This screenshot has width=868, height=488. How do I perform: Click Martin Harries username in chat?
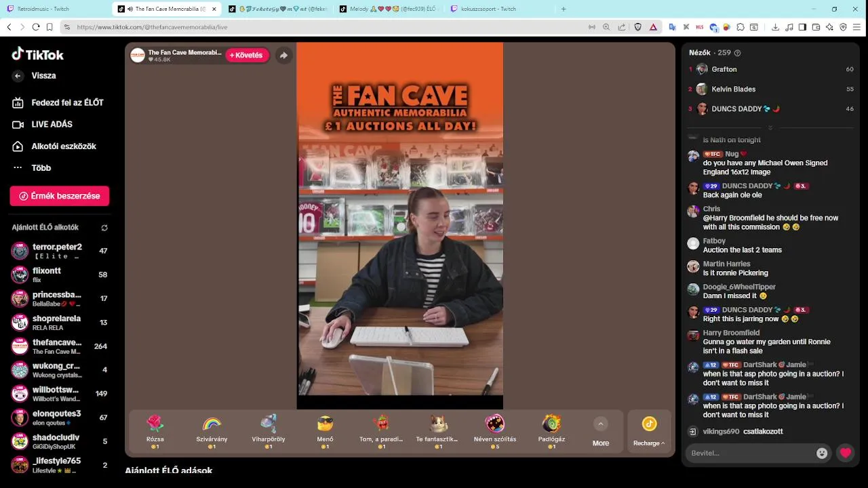(x=726, y=264)
